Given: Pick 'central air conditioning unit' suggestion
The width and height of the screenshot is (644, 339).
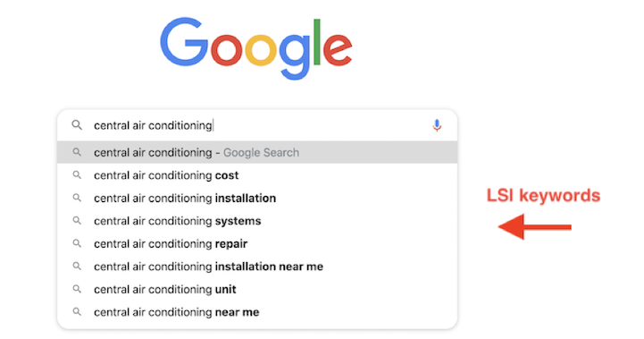Looking at the screenshot, I should [x=257, y=289].
